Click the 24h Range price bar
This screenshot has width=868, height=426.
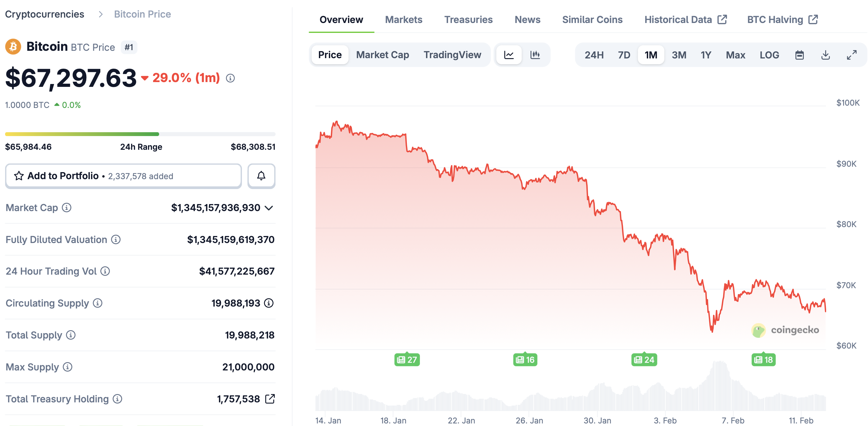coord(140,134)
